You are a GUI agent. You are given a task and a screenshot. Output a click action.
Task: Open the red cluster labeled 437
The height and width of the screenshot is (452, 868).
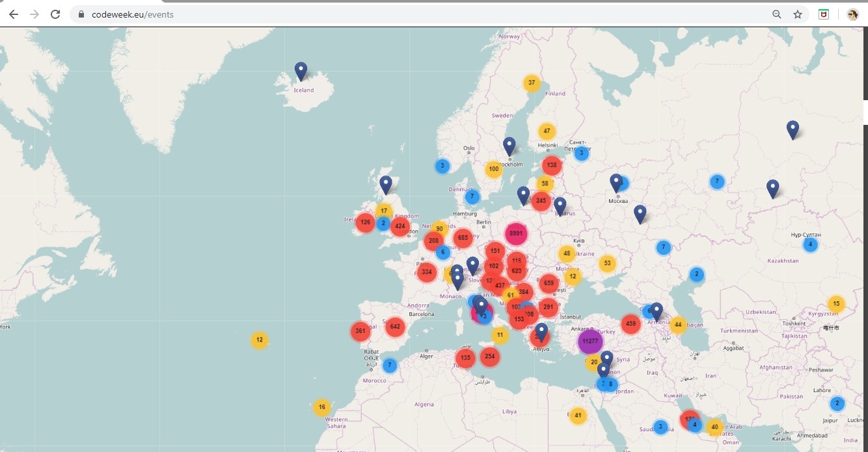(x=500, y=285)
